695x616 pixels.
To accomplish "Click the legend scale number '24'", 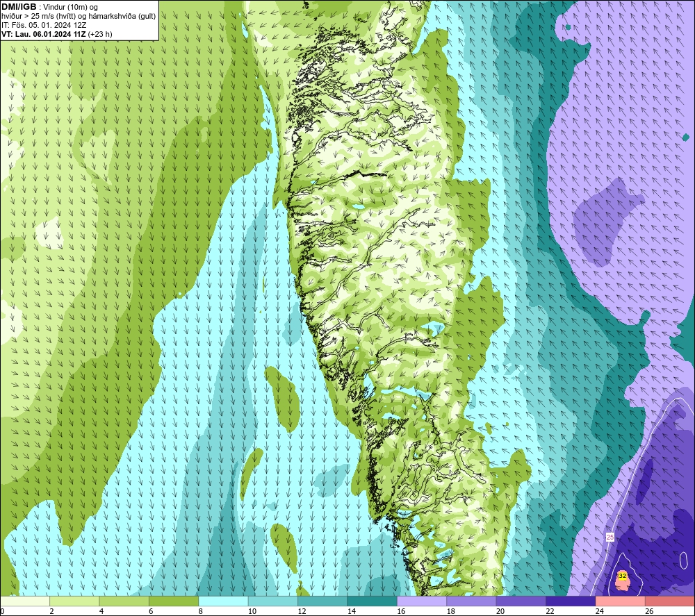I will coord(600,611).
